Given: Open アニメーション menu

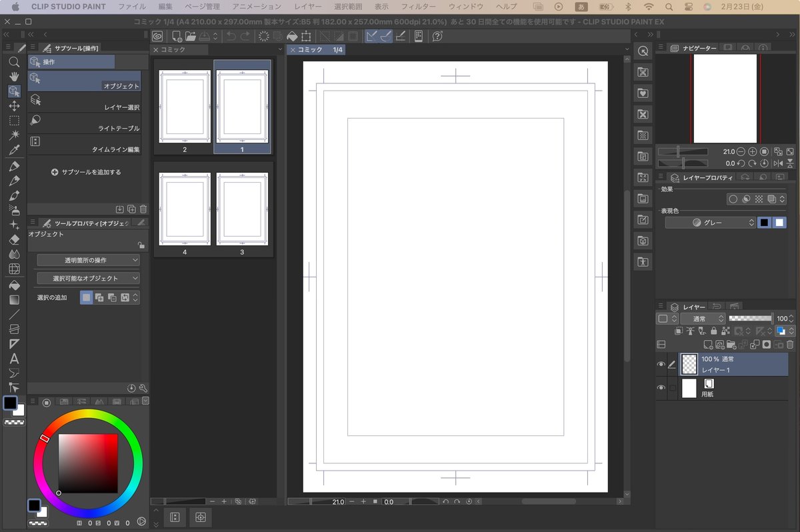Looking at the screenshot, I should coord(257,7).
